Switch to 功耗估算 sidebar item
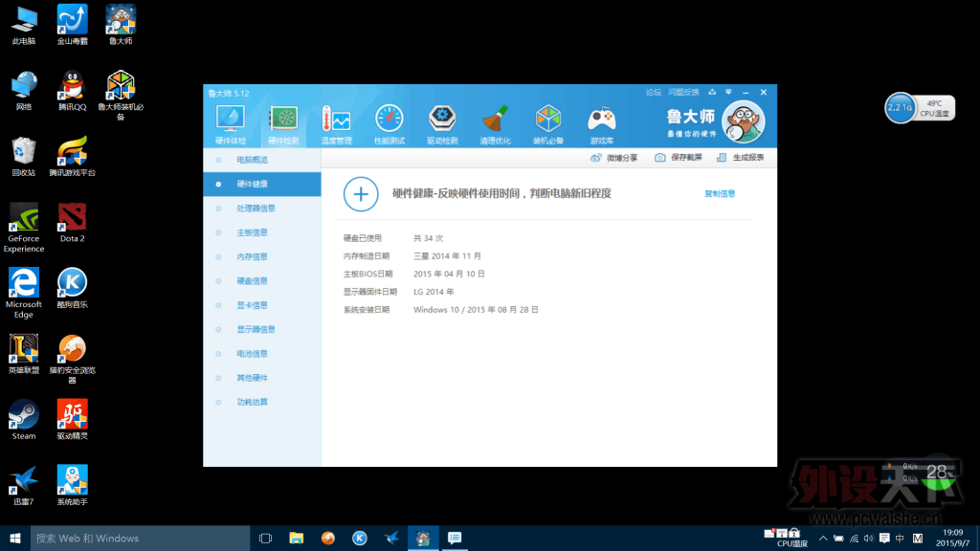The image size is (980, 551). [x=252, y=402]
